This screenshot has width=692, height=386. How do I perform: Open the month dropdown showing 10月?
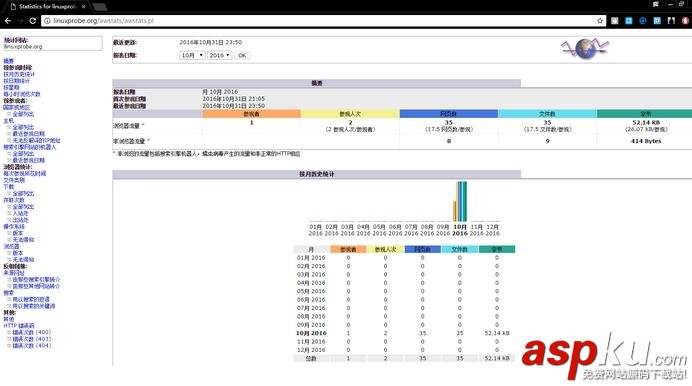[192, 55]
